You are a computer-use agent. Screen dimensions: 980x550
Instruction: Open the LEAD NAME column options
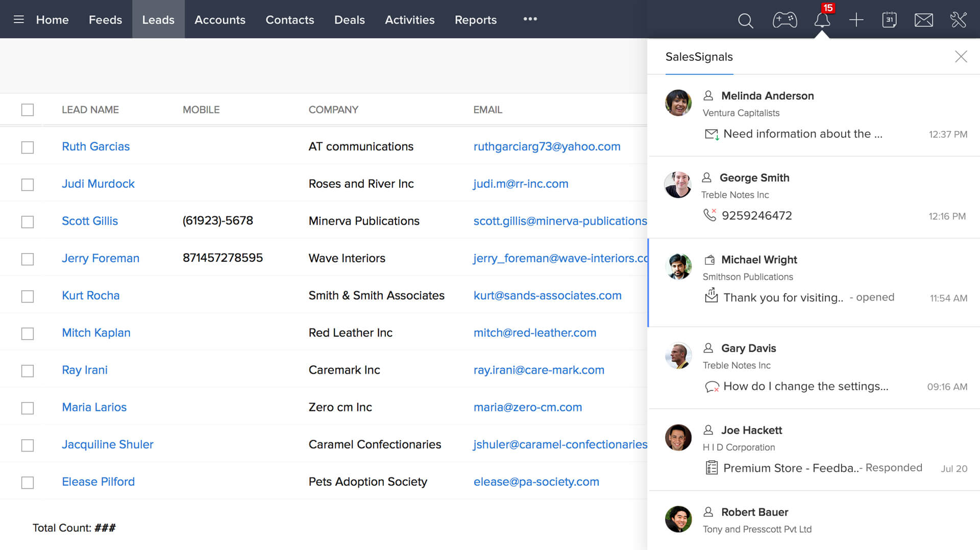[90, 109]
